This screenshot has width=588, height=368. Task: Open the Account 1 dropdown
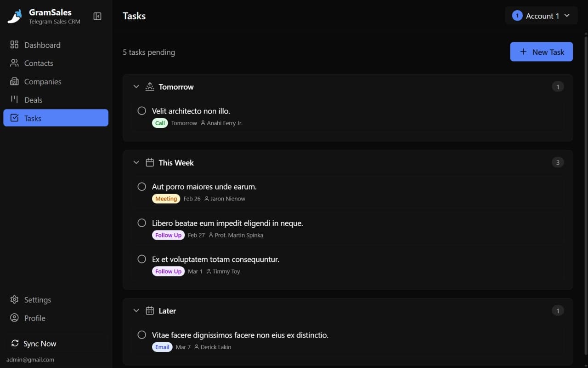[x=541, y=15]
